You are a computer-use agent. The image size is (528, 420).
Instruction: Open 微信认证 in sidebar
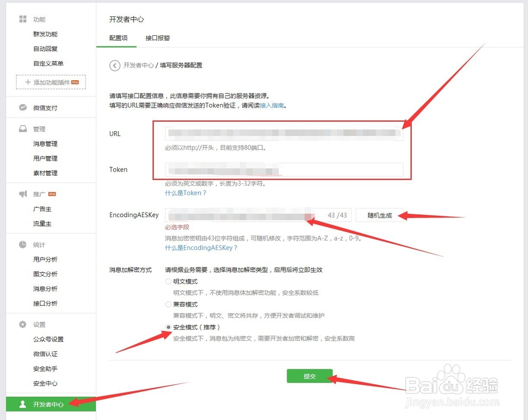[45, 354]
